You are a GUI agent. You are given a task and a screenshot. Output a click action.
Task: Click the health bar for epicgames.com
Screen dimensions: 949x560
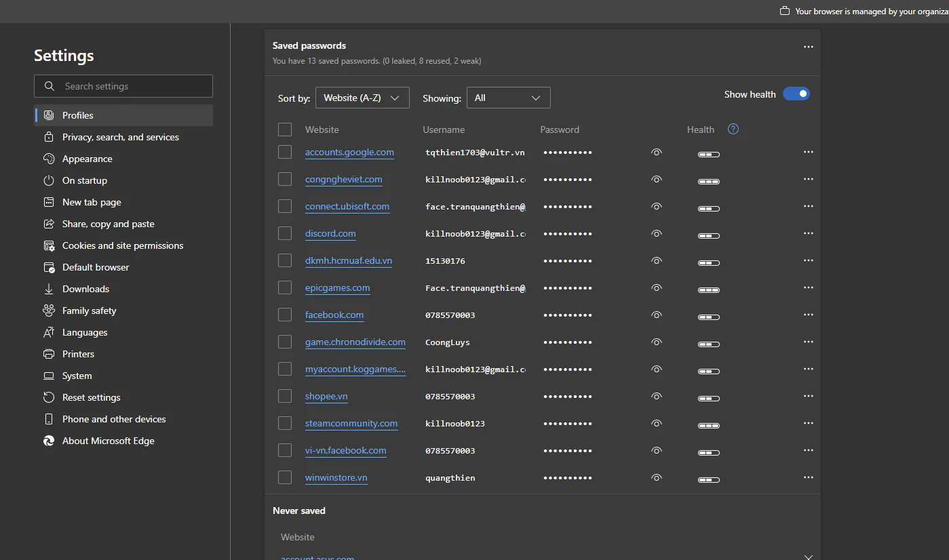pos(709,290)
